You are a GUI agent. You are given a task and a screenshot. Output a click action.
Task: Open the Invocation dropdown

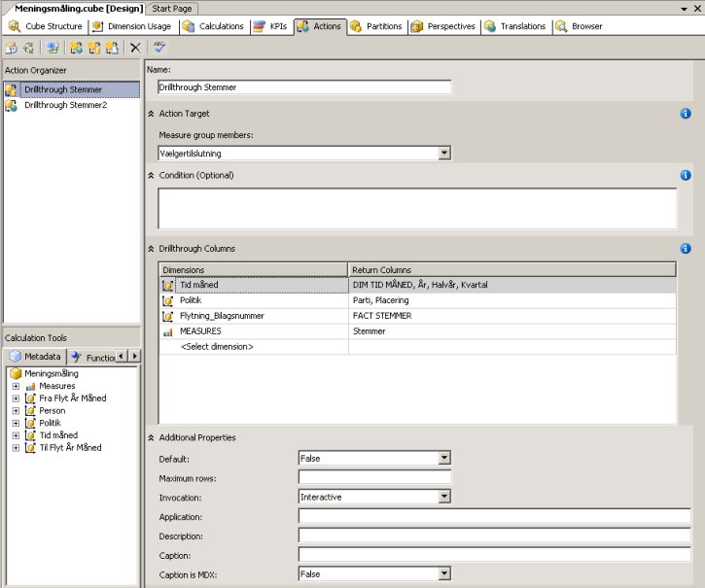(x=444, y=497)
